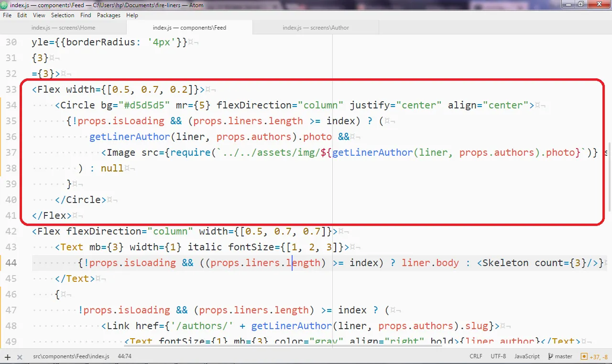The image size is (612, 364).
Task: Click the plus icon in status bar
Action: click(x=8, y=357)
